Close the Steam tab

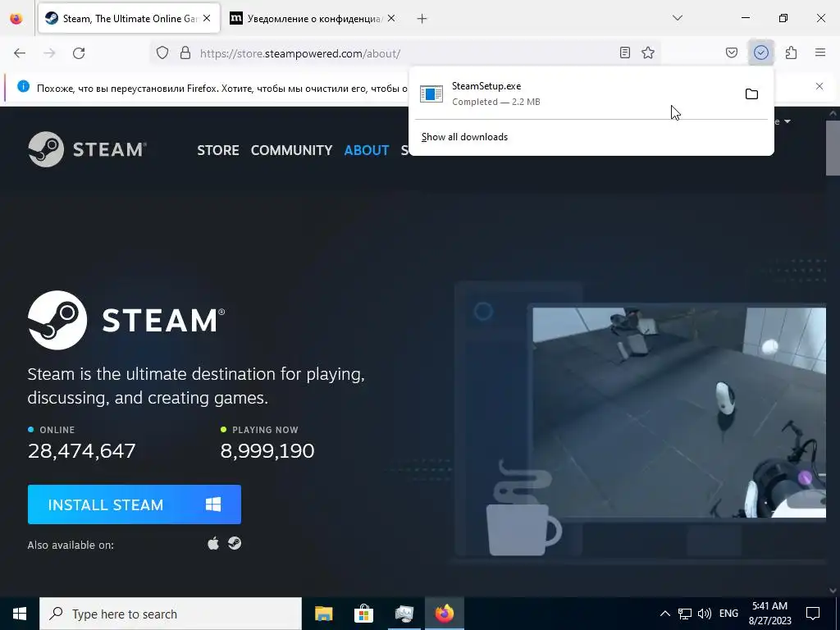(x=207, y=18)
